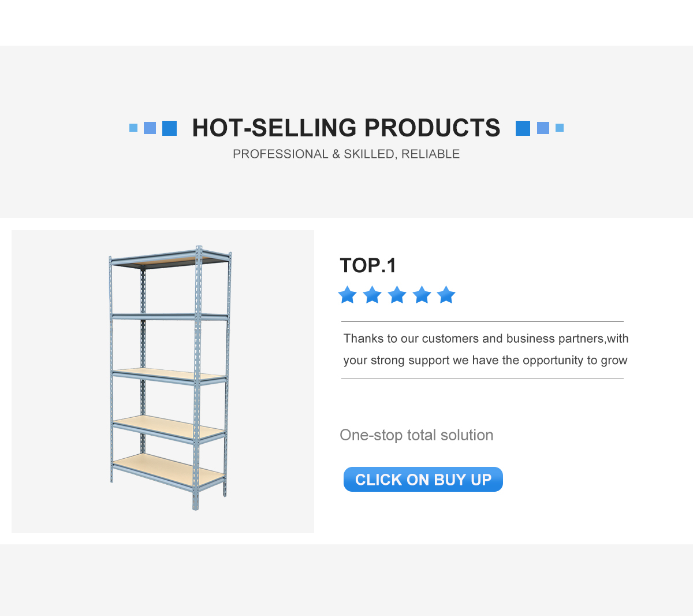Select the third blue rating star
This screenshot has width=693, height=616.
pos(397,295)
